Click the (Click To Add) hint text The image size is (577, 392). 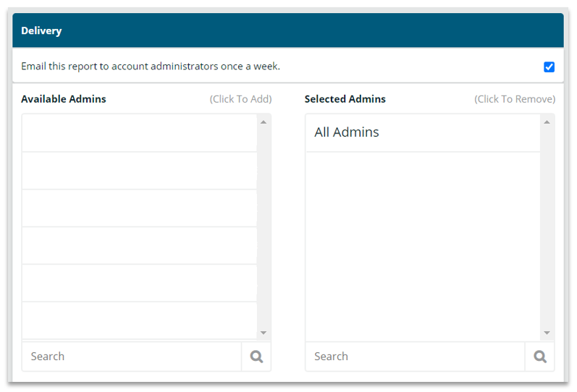click(240, 99)
